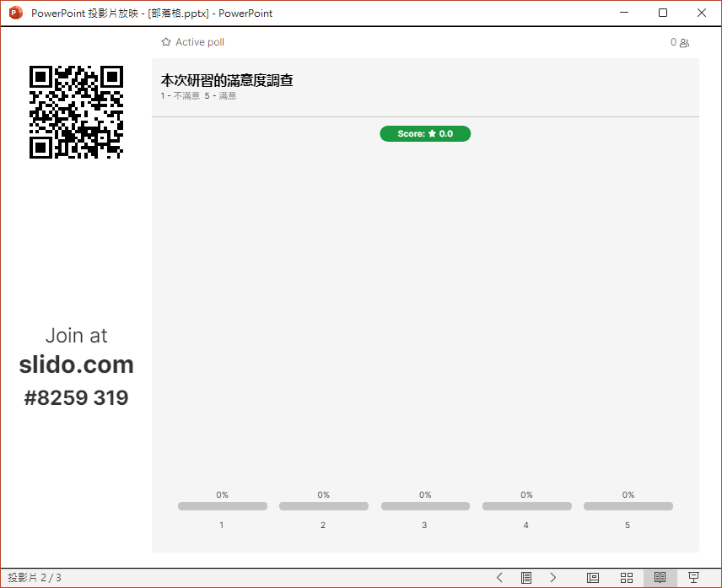The height and width of the screenshot is (588, 722).
Task: Click the scale legend 1 - 不滿意 5 - 滿意
Action: [x=198, y=96]
